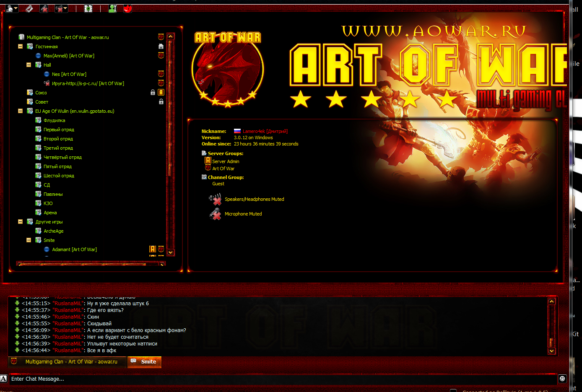The width and height of the screenshot is (582, 392).
Task: Click nickname Lamero4ek [Дмитрий]
Action: (x=265, y=131)
